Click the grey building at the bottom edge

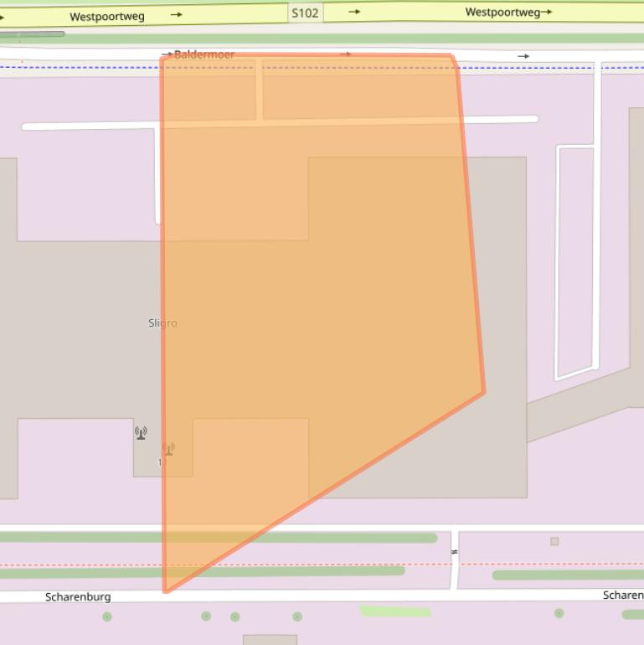pyautogui.click(x=270, y=639)
